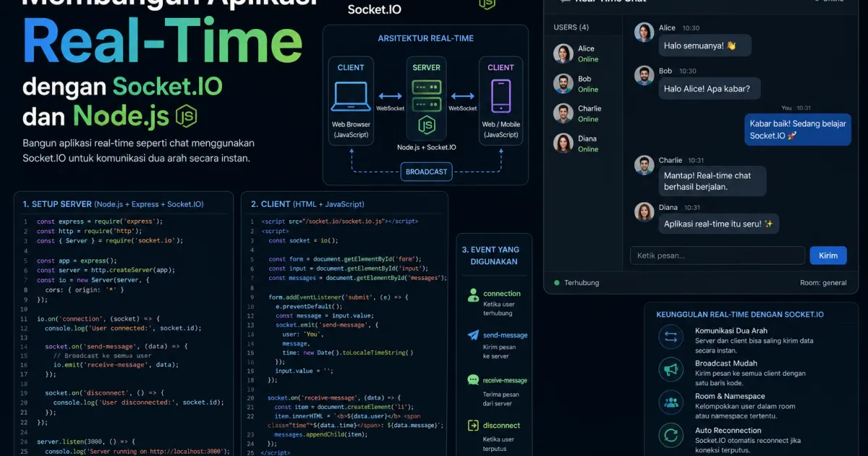Click the Broadcast Mudah feature title
The width and height of the screenshot is (868, 456).
pyautogui.click(x=726, y=363)
